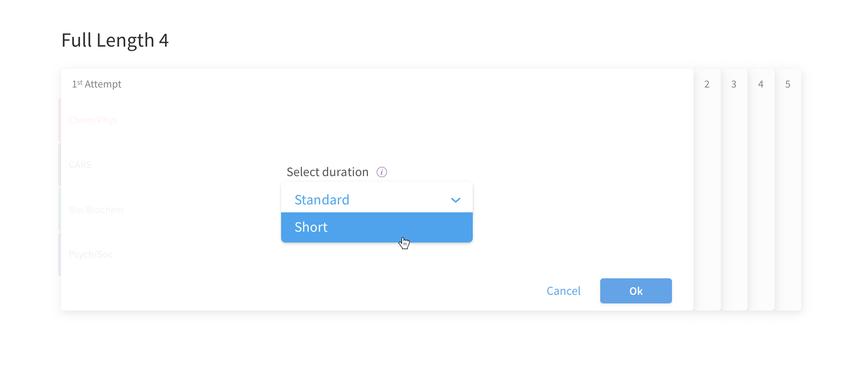Open the Standard duration dropdown

[x=377, y=199]
